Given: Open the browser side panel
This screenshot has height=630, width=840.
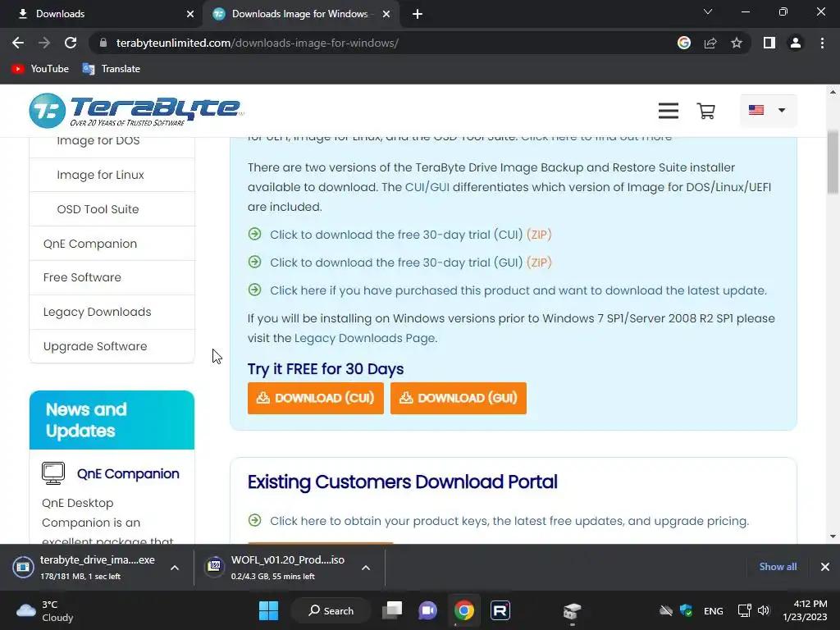Looking at the screenshot, I should tap(769, 43).
